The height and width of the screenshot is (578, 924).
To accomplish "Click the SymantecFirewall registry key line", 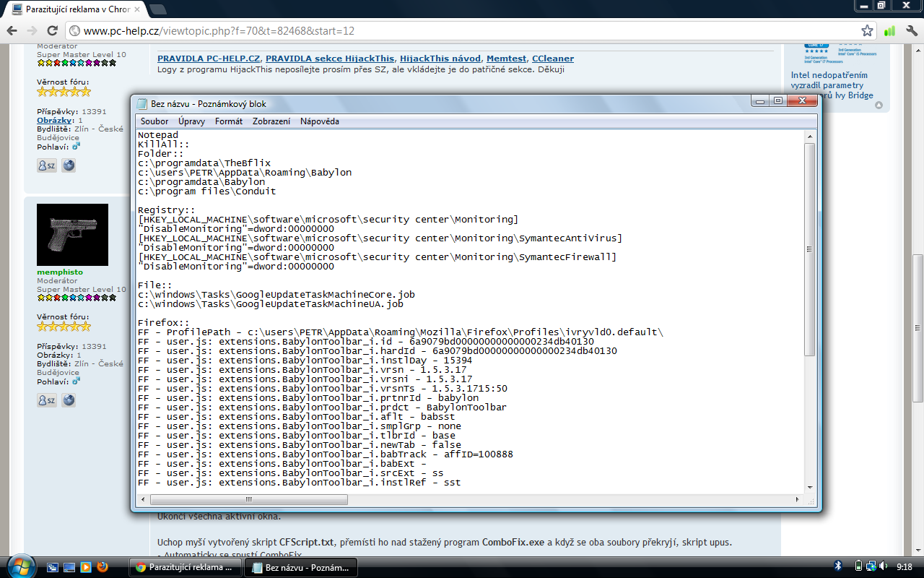I will [x=378, y=257].
